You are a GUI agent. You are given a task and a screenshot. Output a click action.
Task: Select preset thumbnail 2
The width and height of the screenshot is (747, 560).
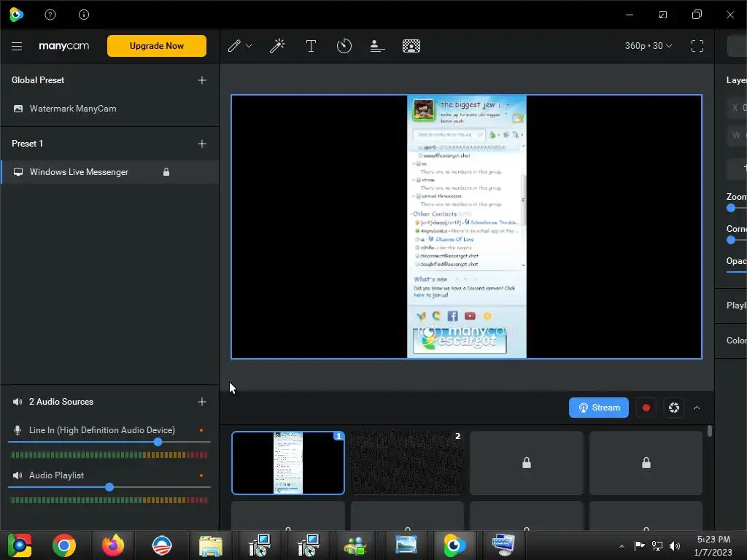coord(407,463)
